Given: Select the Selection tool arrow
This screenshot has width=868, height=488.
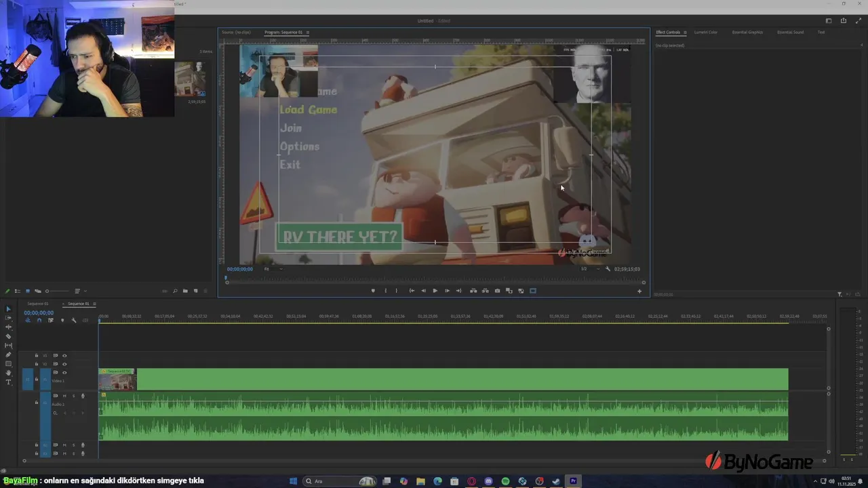Looking at the screenshot, I should point(9,309).
